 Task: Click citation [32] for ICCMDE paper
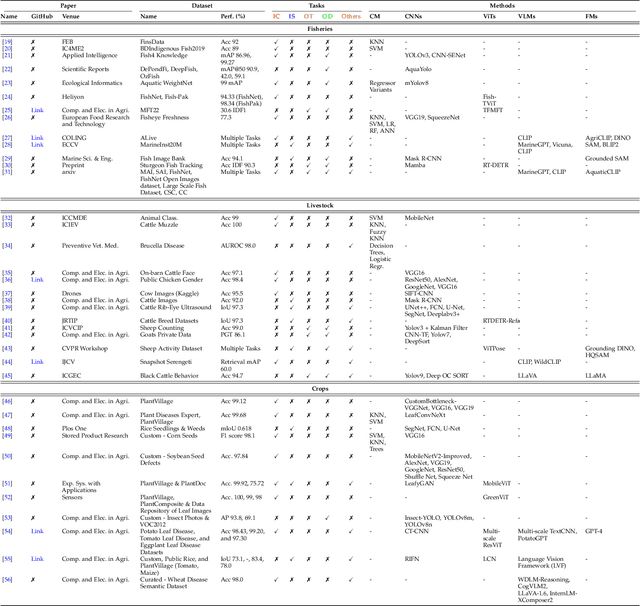[7, 218]
